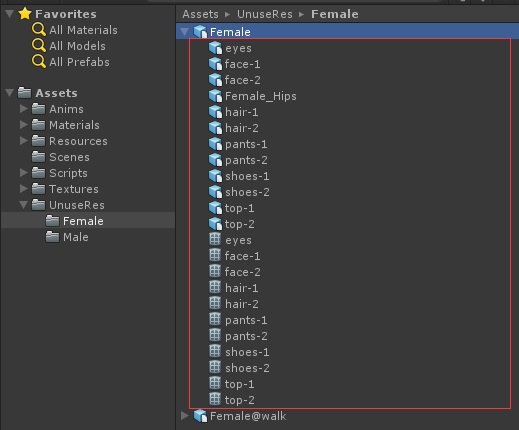
Task: Select the hair-1 prefab row
Action: (x=349, y=112)
